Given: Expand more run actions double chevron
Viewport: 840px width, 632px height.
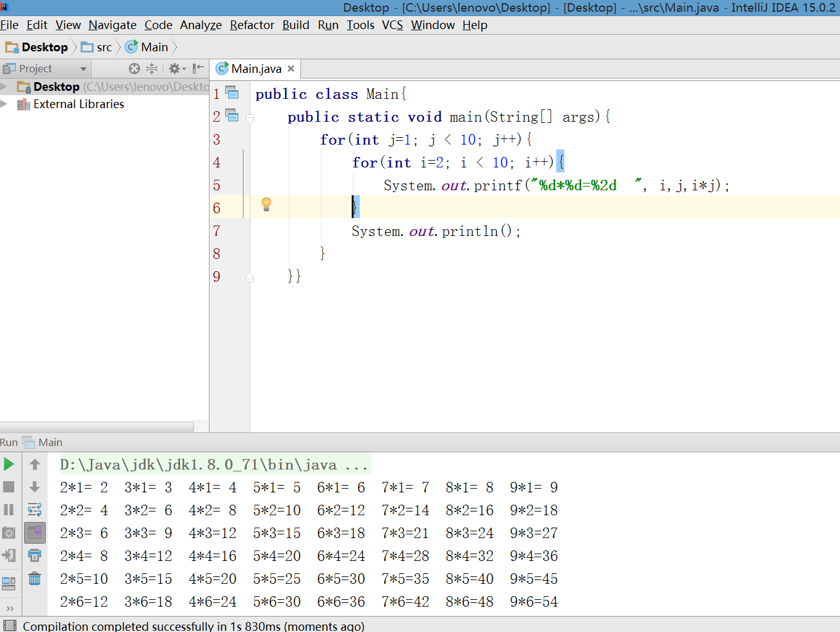Looking at the screenshot, I should tap(9, 608).
